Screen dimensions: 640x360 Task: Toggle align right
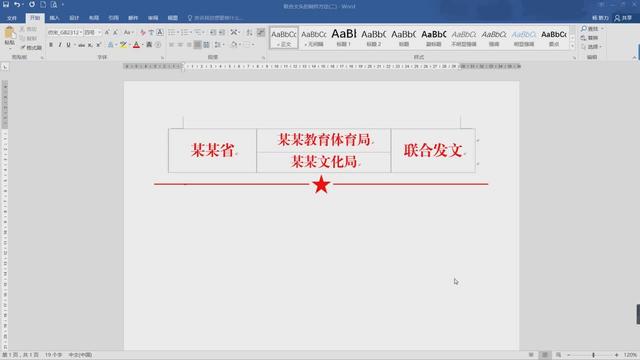[x=189, y=45]
